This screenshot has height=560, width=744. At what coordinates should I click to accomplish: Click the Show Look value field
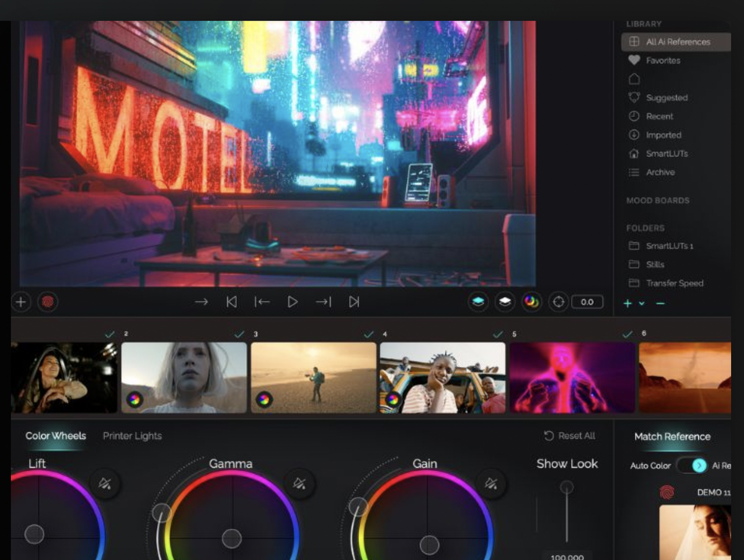click(567, 556)
